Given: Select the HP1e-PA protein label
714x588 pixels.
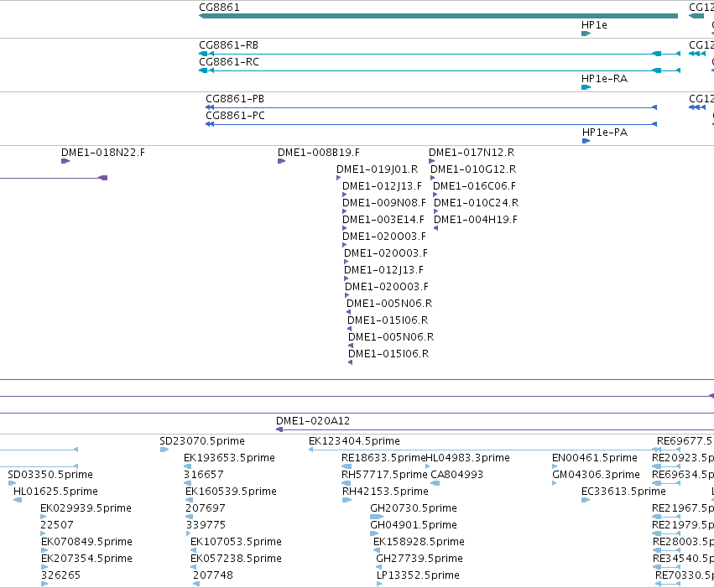Looking at the screenshot, I should (605, 133).
